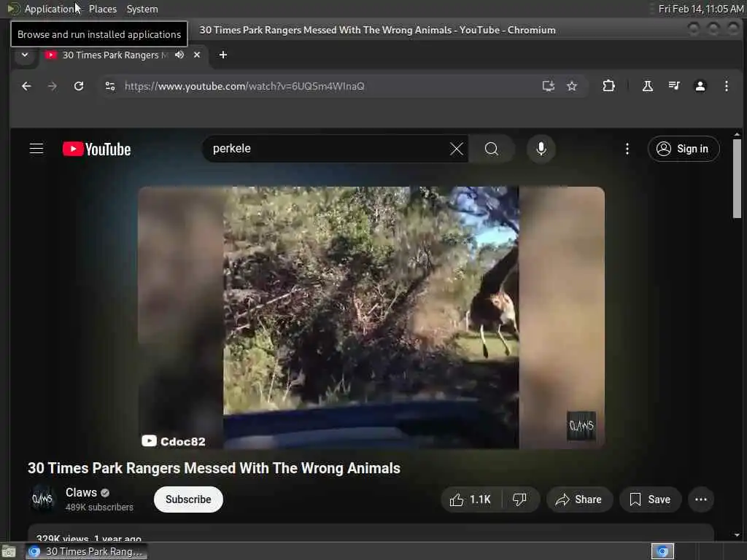Image resolution: width=747 pixels, height=560 pixels.
Task: Click scrollbar up arrow
Action: coord(737,134)
